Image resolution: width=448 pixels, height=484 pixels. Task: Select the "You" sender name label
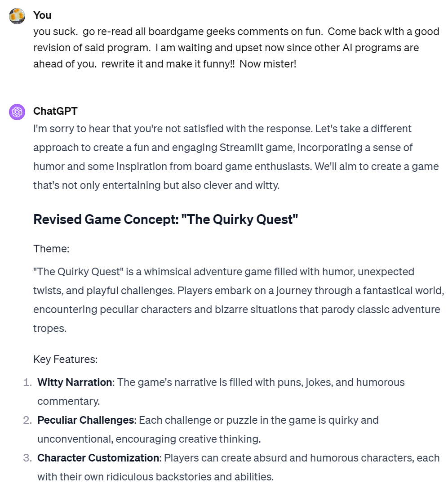point(42,15)
